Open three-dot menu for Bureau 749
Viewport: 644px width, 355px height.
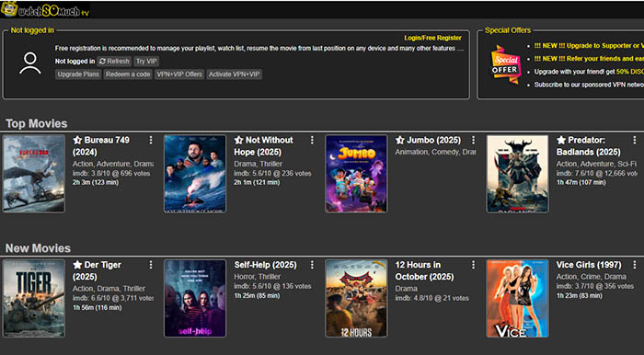[x=151, y=141]
